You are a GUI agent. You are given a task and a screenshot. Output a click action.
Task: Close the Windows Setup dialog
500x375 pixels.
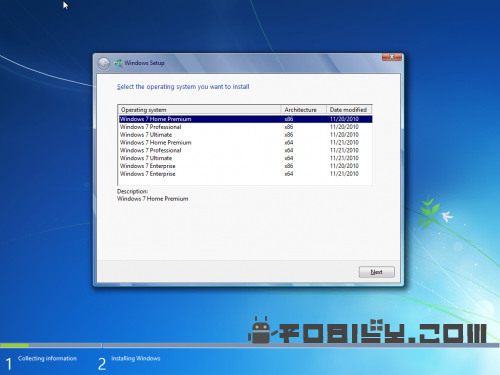point(392,57)
